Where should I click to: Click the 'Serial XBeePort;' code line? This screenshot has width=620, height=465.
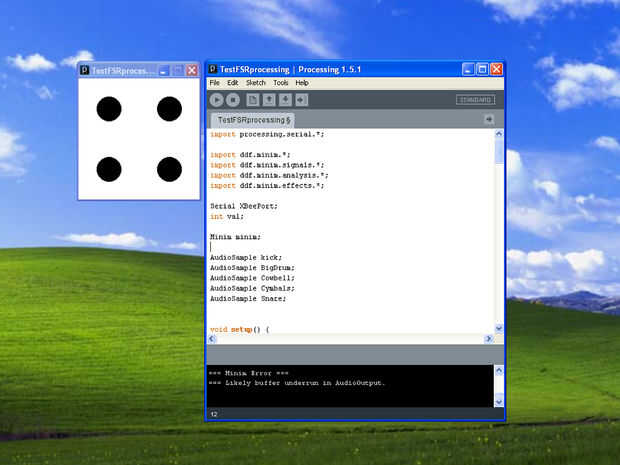(244, 206)
